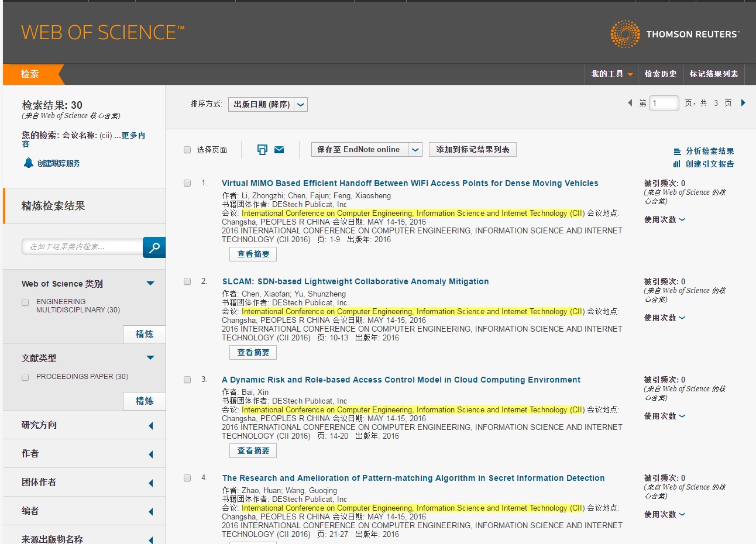The height and width of the screenshot is (544, 756).
Task: Go to previous page arrow
Action: tap(630, 103)
